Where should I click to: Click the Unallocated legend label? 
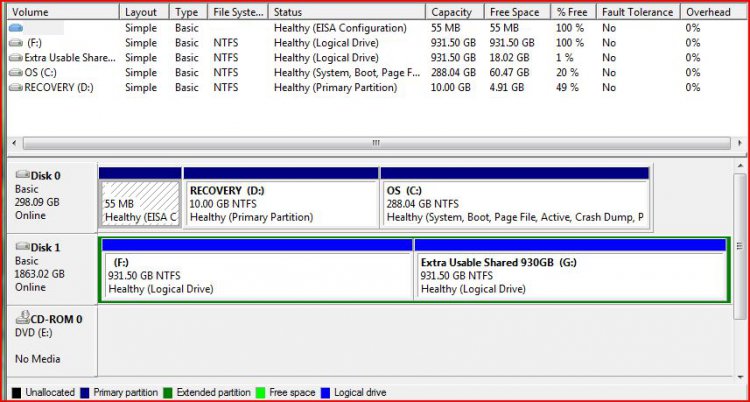[50, 393]
